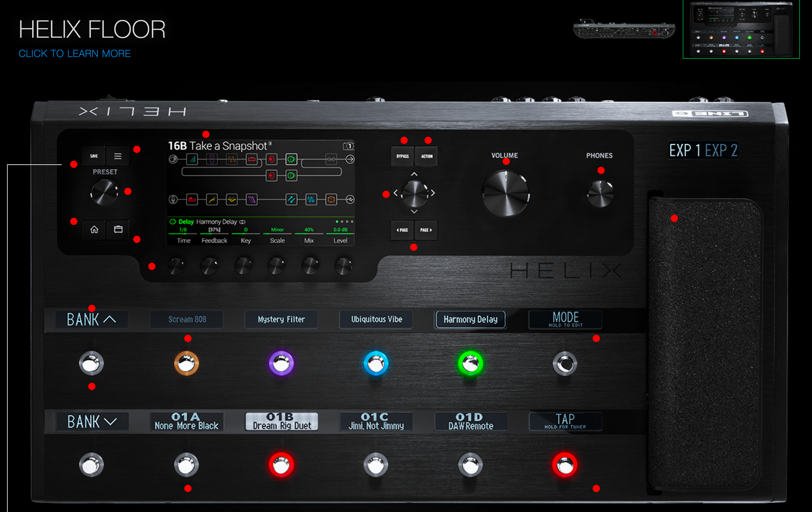Click the snapshot camera icon on the display
Screen dimensions: 812x512
349,146
